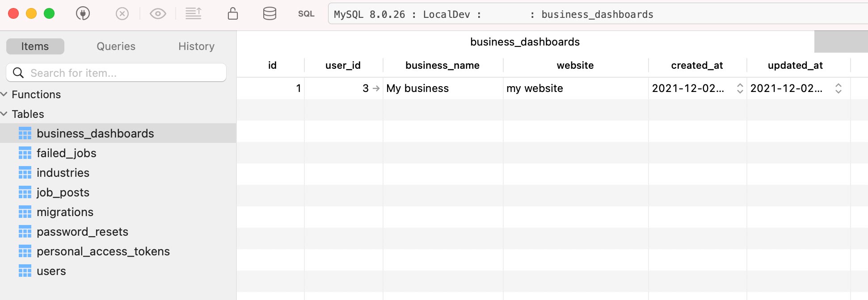The width and height of the screenshot is (868, 300).
Task: Sort by the business_name column header
Action: tap(442, 65)
